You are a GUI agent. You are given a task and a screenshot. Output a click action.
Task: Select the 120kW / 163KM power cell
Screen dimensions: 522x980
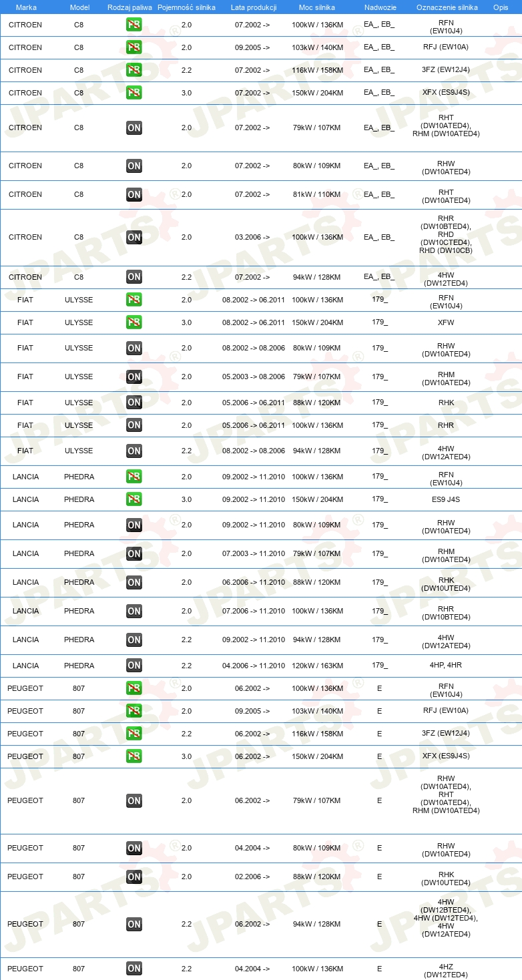point(317,666)
